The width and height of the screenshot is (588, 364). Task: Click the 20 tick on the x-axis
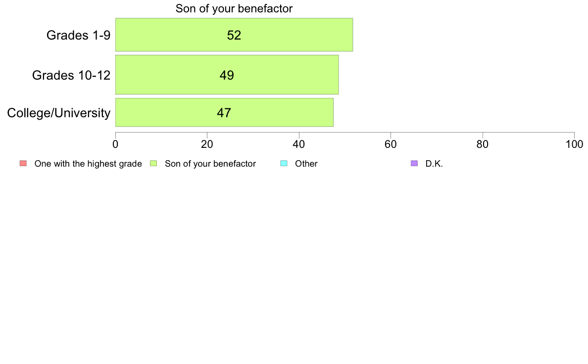pyautogui.click(x=207, y=144)
